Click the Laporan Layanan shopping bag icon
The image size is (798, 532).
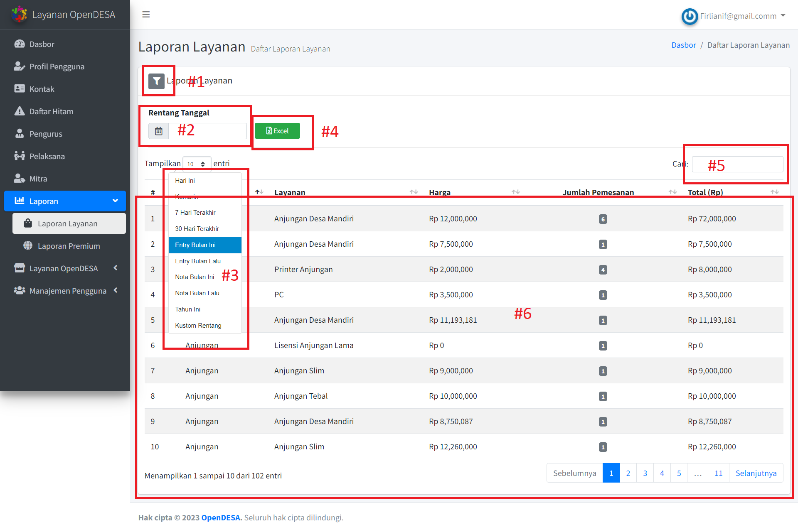point(28,223)
